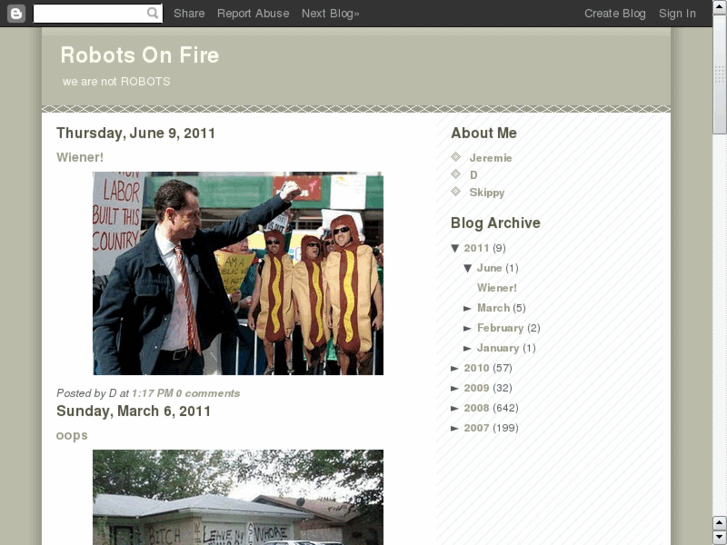Click the Blogger logo icon
The image size is (727, 545).
pyautogui.click(x=16, y=13)
